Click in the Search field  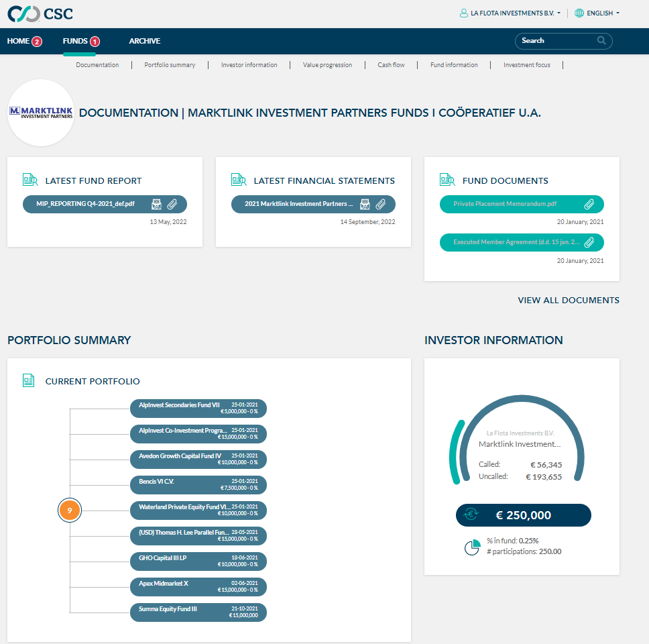(x=563, y=41)
